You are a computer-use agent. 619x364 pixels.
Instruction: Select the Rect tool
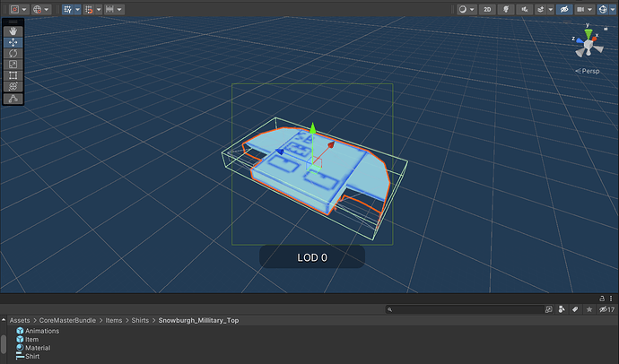13,75
